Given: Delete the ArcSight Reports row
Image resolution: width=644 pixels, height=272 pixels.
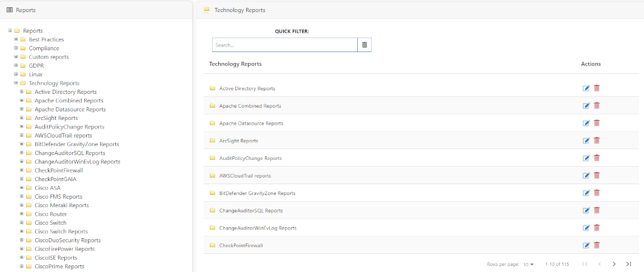Looking at the screenshot, I should [597, 141].
